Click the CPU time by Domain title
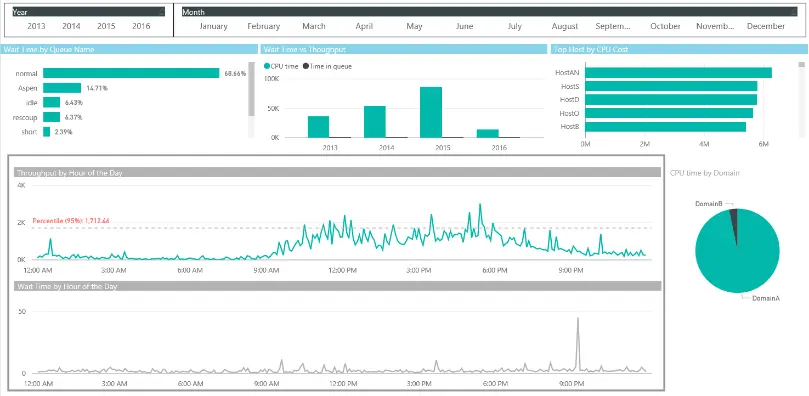The image size is (809, 396). (705, 173)
